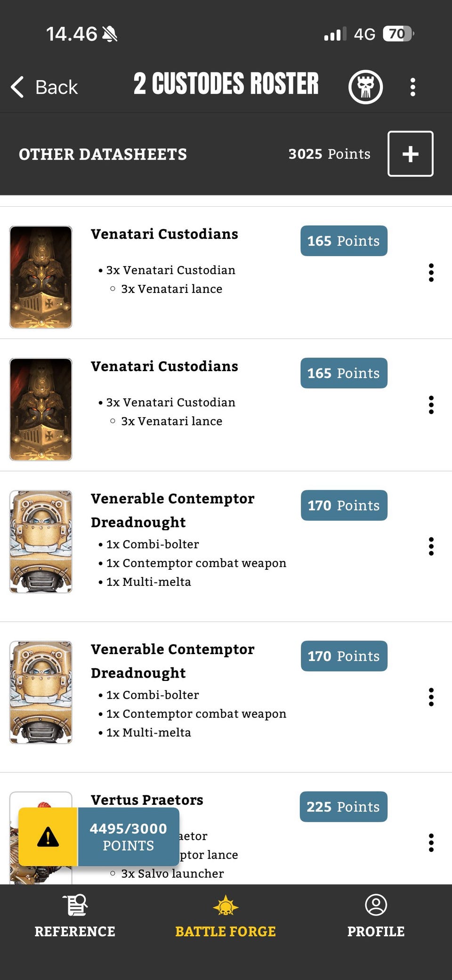
Task: Open the faction skull emblem icon
Action: click(365, 87)
